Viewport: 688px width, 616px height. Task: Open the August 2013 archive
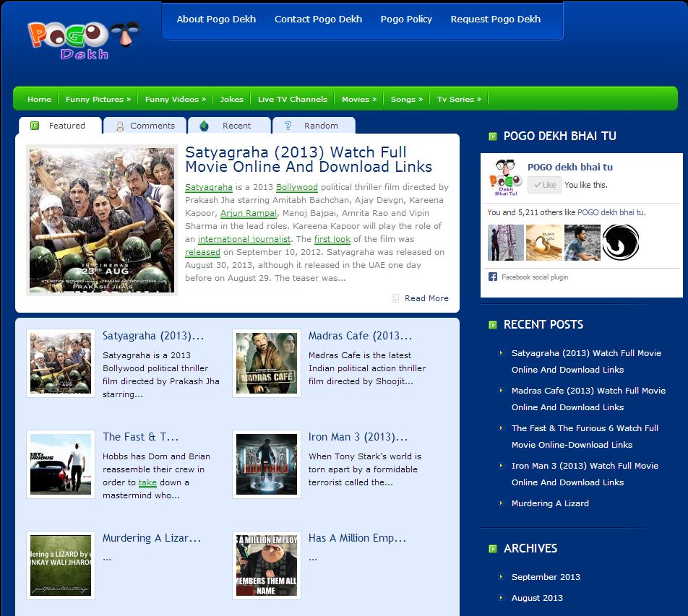537,598
